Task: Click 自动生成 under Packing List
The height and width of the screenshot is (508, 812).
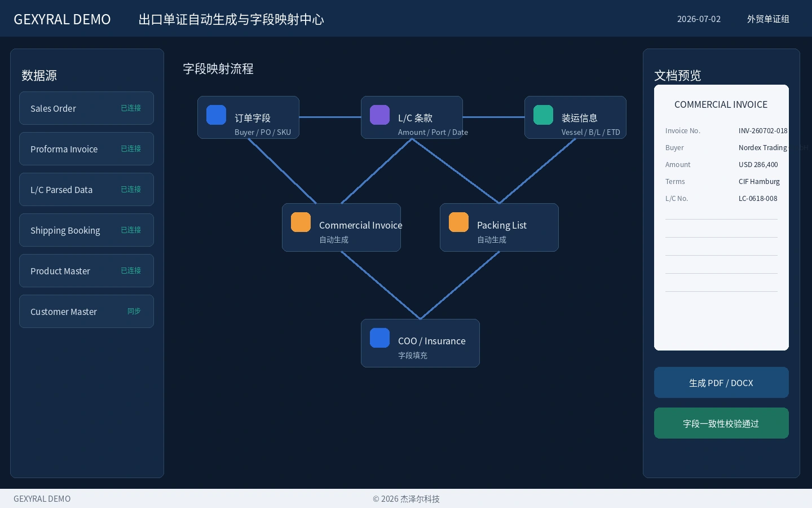Action: click(x=492, y=239)
